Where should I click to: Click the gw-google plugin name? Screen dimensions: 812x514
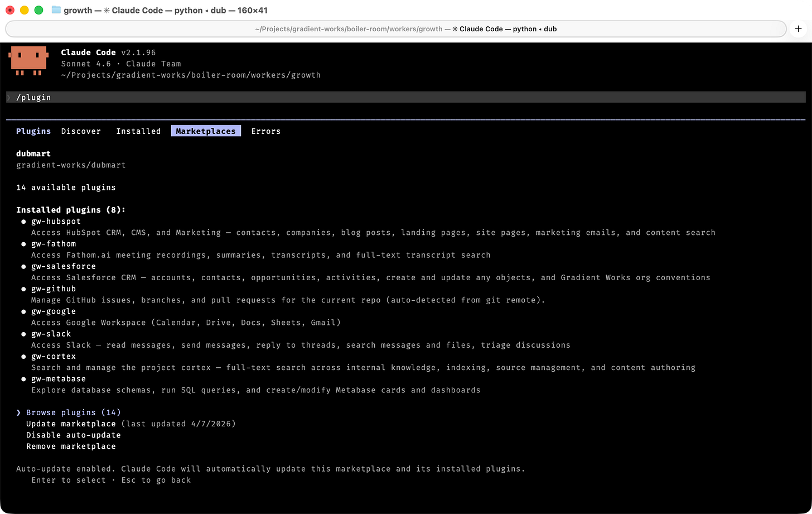(54, 311)
